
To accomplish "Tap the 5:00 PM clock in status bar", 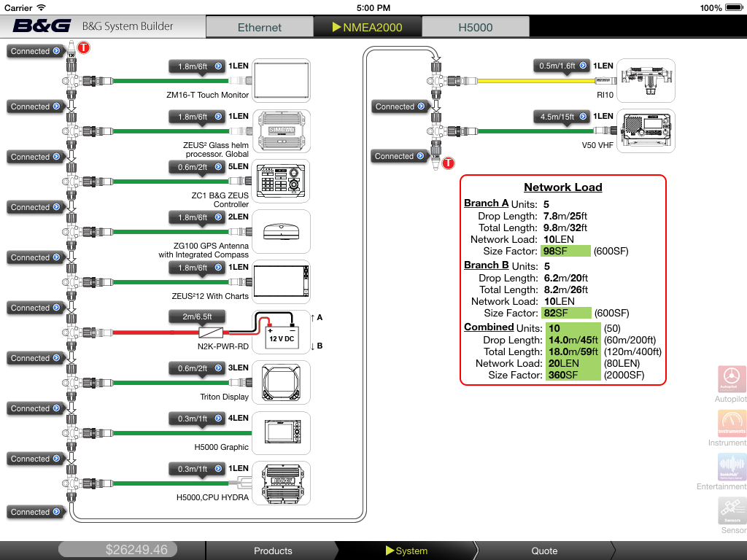I will coord(373,7).
